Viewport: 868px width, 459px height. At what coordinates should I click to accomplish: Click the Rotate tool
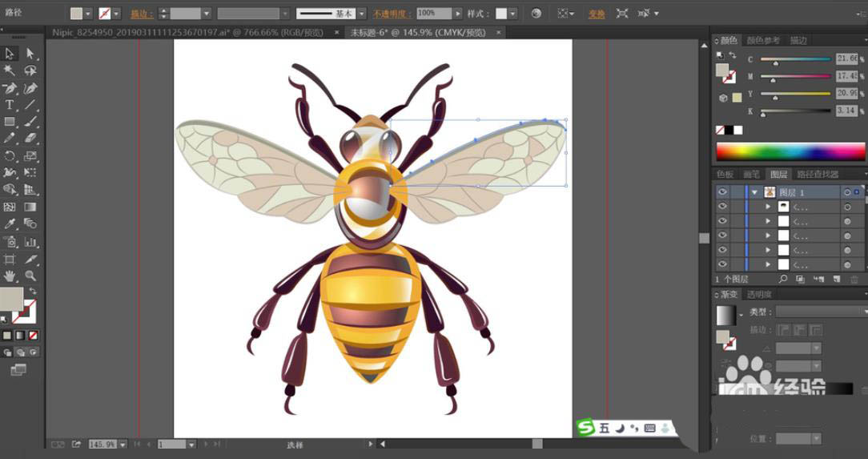(10, 156)
